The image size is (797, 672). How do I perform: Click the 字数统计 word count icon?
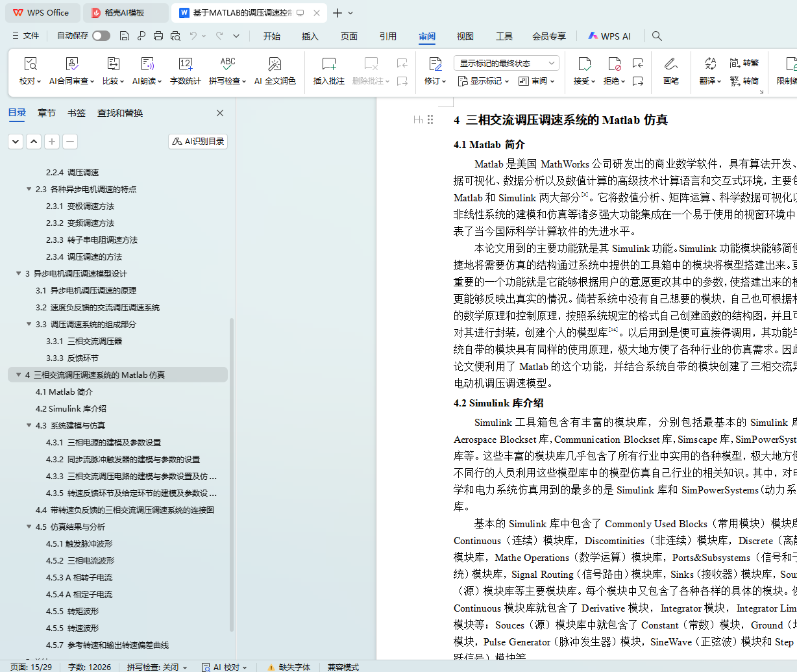pos(185,64)
